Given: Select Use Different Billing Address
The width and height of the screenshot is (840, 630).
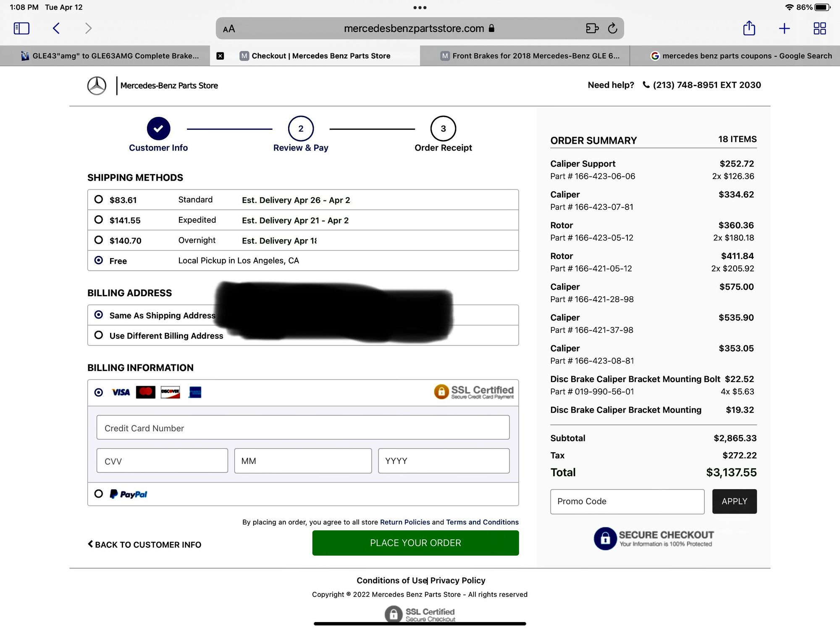Looking at the screenshot, I should (99, 335).
